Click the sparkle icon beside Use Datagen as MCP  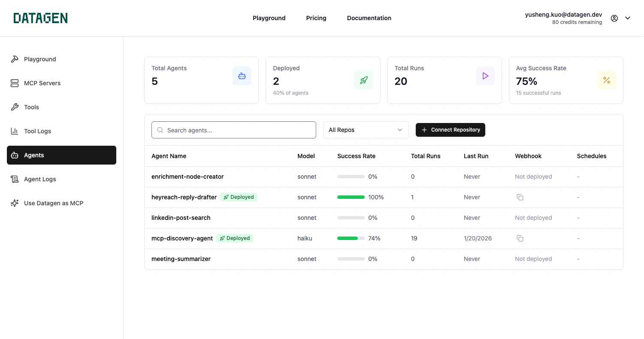pyautogui.click(x=15, y=203)
